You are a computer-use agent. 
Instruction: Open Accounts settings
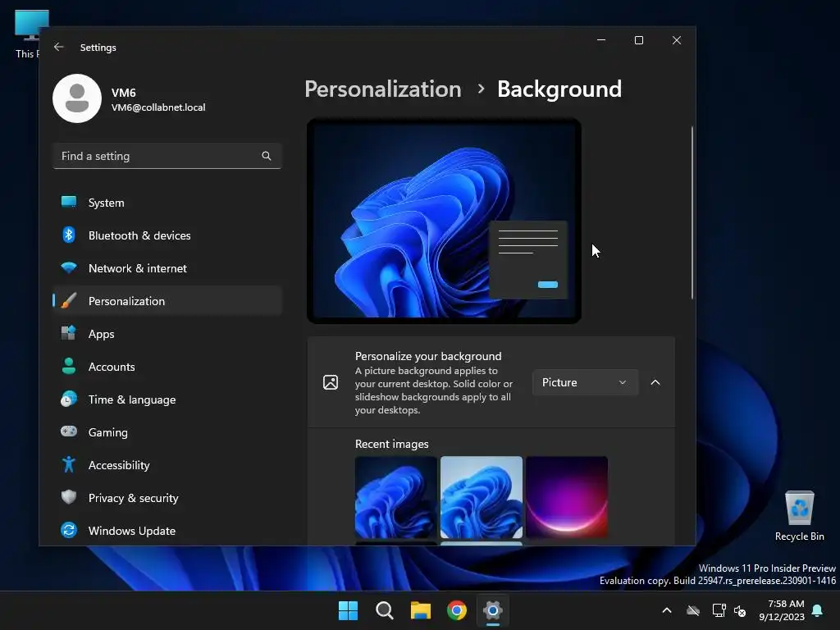tap(167, 367)
